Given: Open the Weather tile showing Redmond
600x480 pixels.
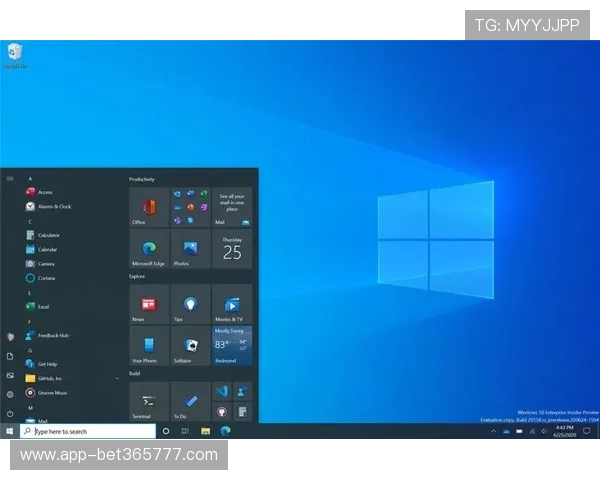Looking at the screenshot, I should 232,345.
